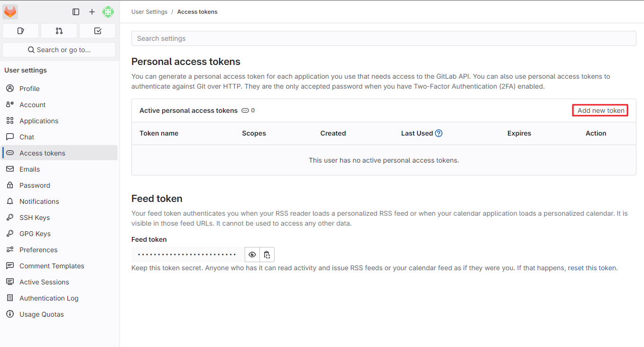The image size is (644, 347).
Task: Click the Comment Templates icon
Action: [10, 266]
